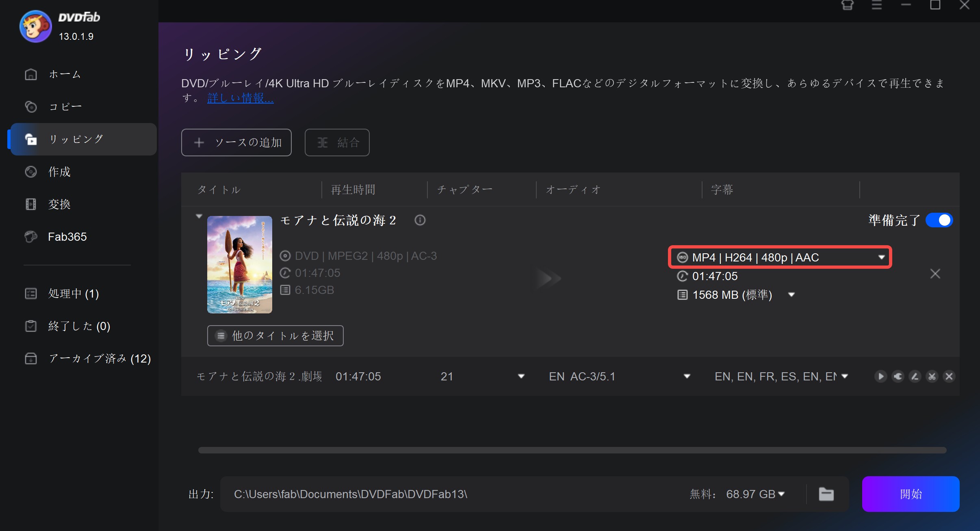The width and height of the screenshot is (980, 531).
Task: Click ソースの追加 button
Action: coord(236,142)
